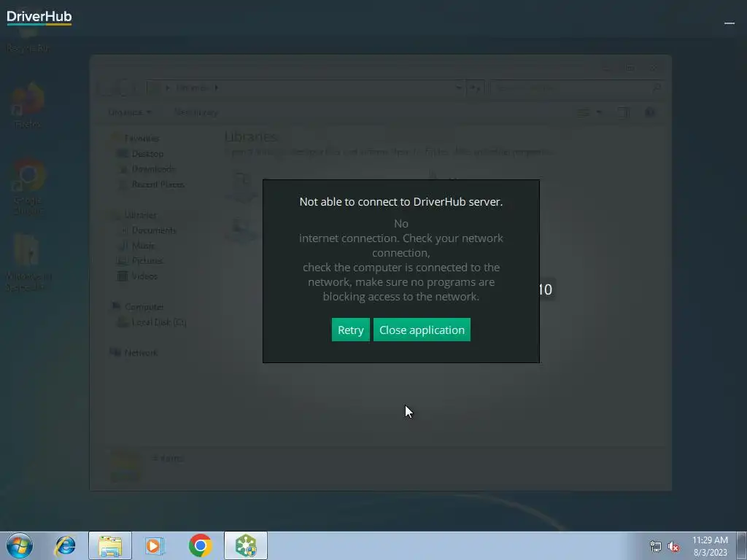Click the Show desktop strip
The image size is (747, 560).
(742, 545)
